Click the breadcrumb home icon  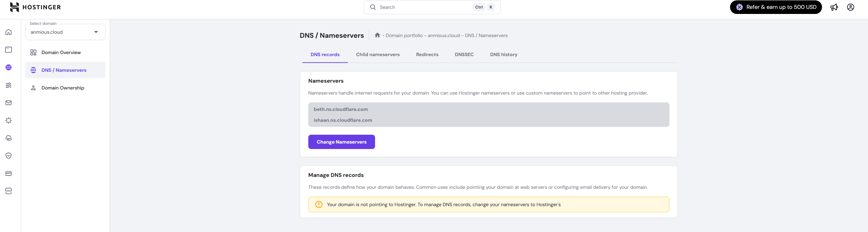pyautogui.click(x=377, y=35)
